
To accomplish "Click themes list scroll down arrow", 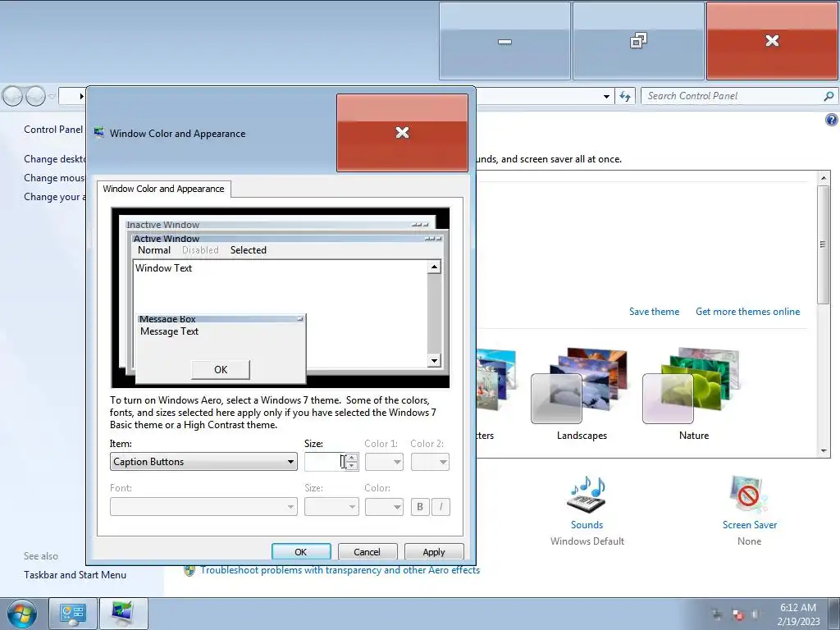I will (824, 451).
